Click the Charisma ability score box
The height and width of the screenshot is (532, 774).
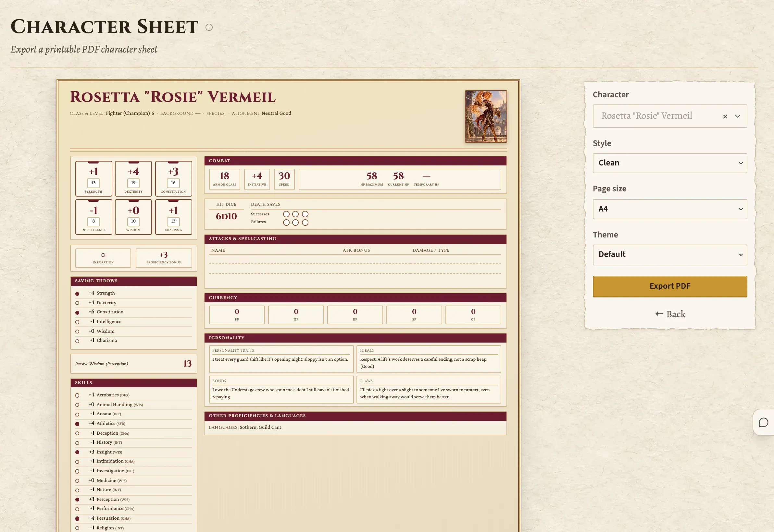pos(173,217)
